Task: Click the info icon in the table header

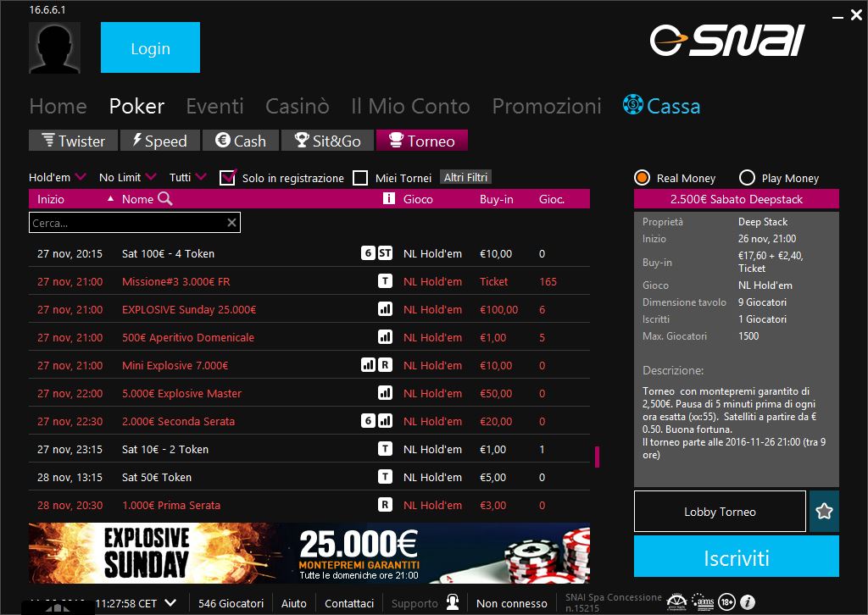Action: point(389,199)
